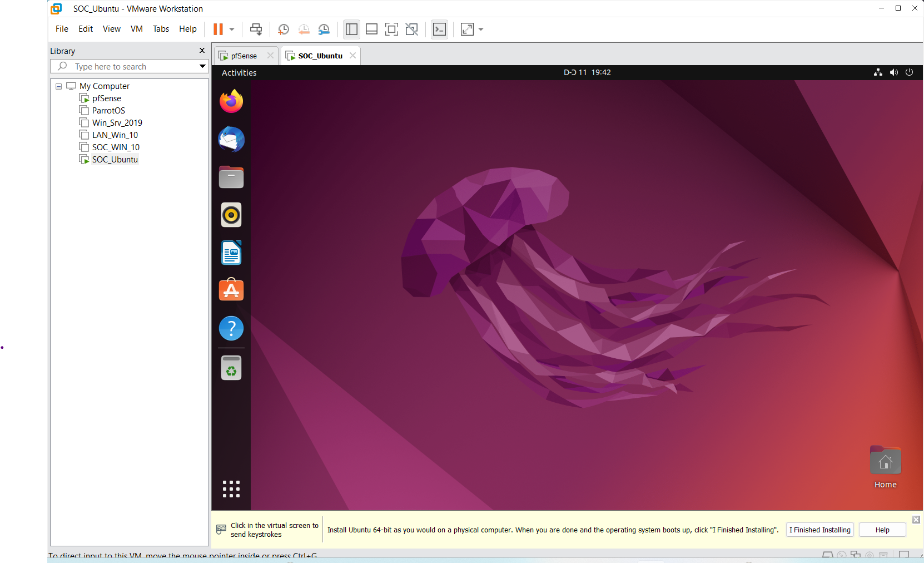Open the Edit menu
924x563 pixels.
pos(86,29)
